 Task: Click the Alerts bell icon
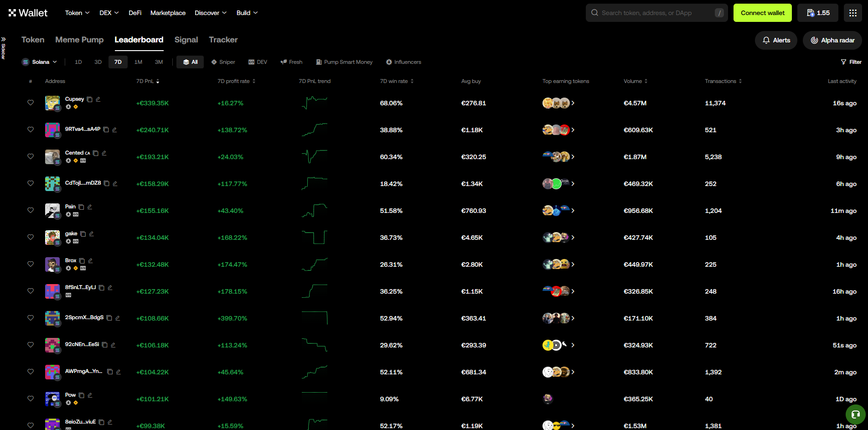[x=766, y=40]
